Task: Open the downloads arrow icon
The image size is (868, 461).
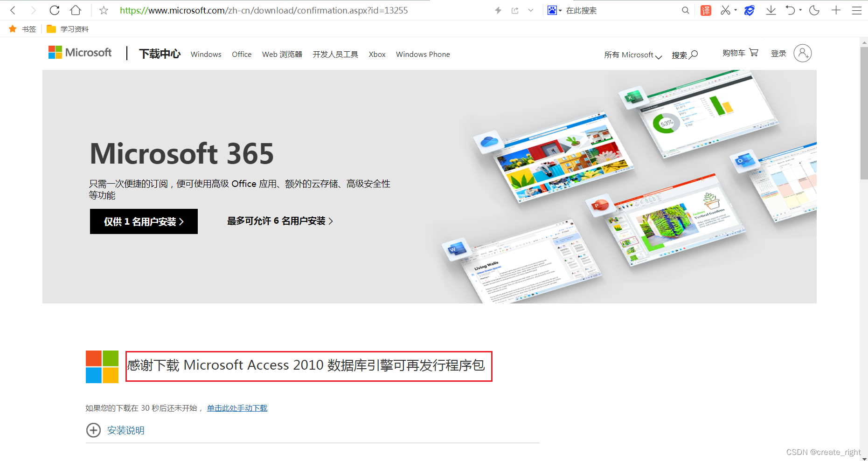Action: [x=771, y=10]
